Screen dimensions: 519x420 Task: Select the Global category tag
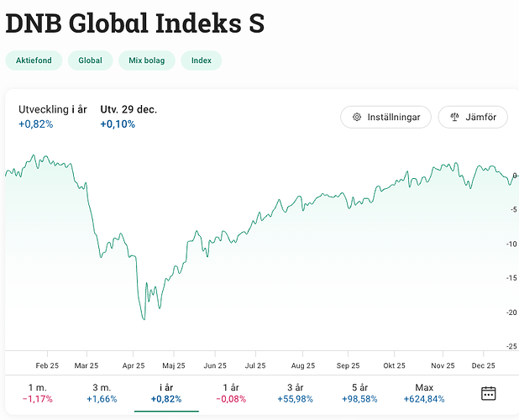[x=90, y=60]
